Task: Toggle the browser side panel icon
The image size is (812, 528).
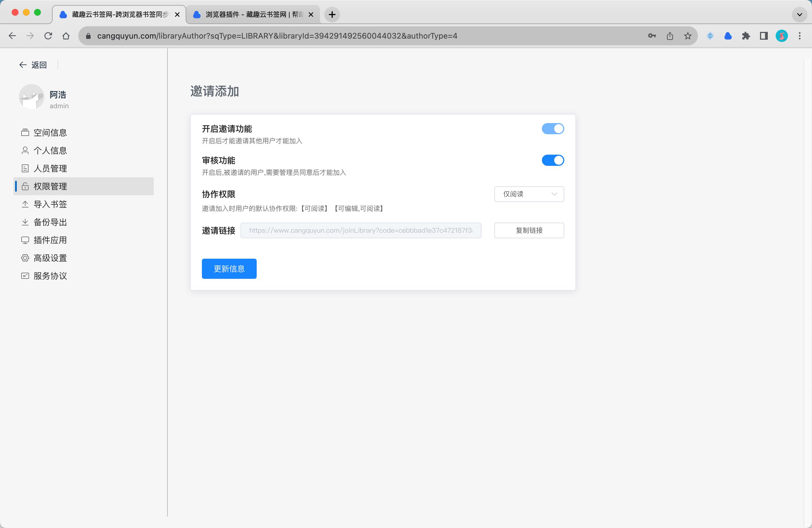Action: [764, 36]
